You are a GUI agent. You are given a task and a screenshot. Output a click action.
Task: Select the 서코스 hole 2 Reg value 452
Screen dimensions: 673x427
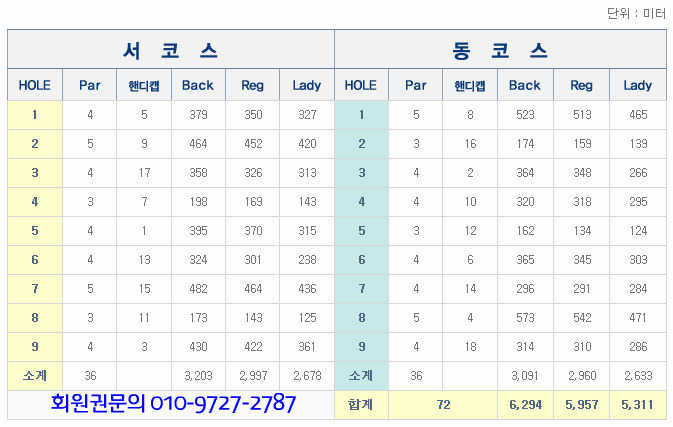253,144
